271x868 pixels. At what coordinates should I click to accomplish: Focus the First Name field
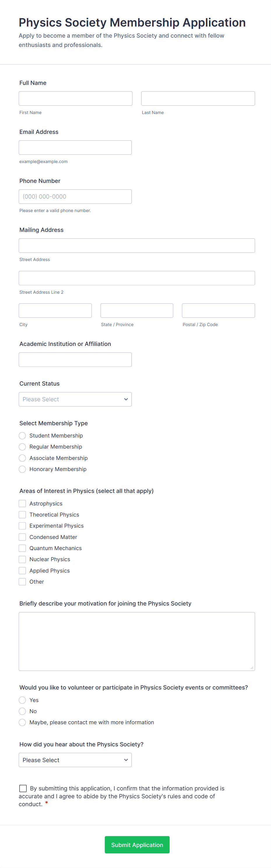[75, 98]
